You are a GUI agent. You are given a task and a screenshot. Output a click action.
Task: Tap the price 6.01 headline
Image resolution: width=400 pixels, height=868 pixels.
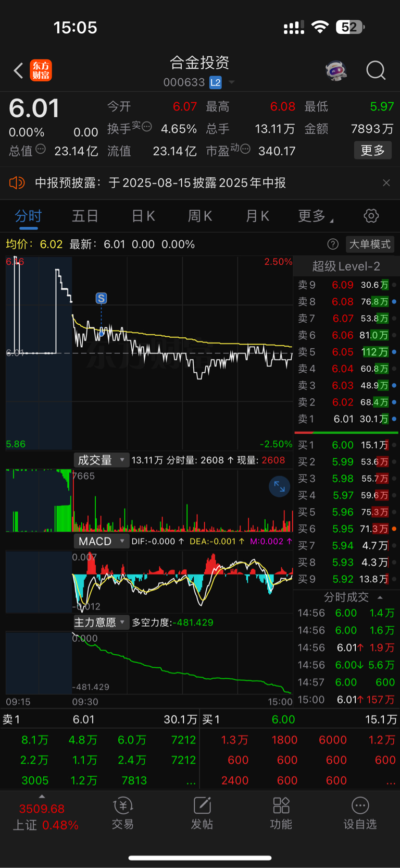[34, 108]
